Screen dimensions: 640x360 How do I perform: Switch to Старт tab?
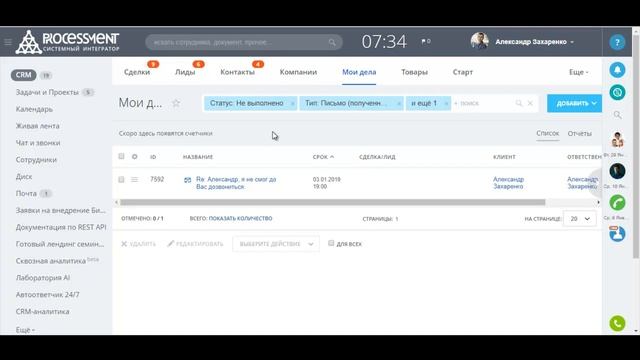(463, 72)
